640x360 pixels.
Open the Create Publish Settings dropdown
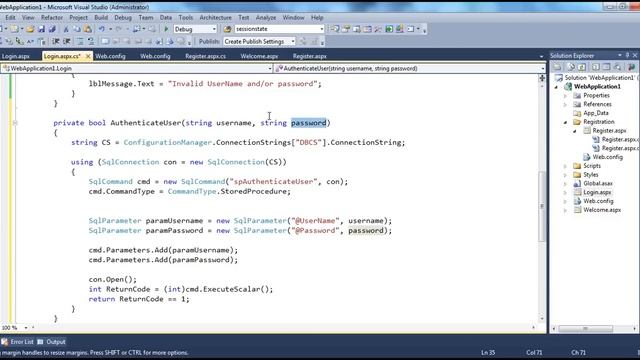[x=293, y=41]
